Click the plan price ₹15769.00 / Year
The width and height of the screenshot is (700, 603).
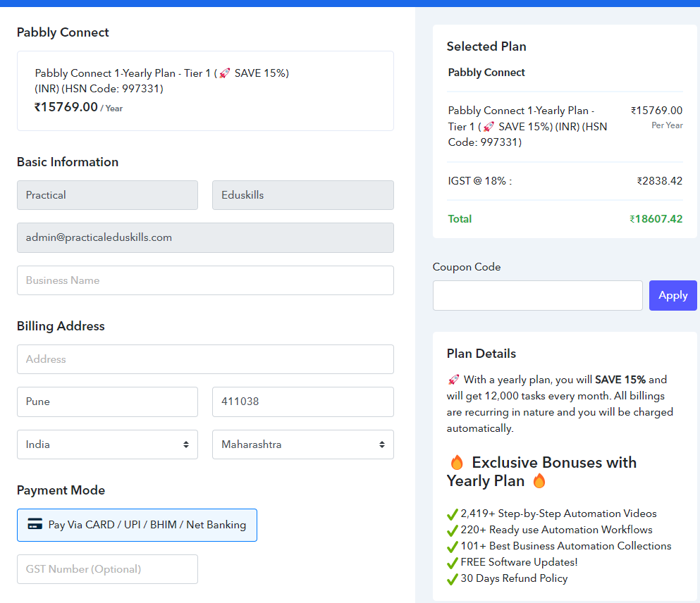78,107
